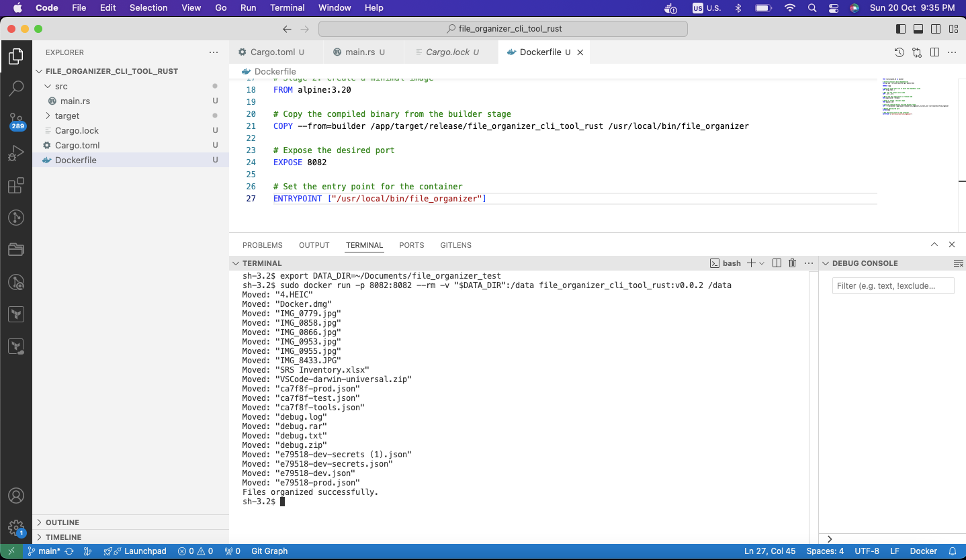The image size is (966, 560).
Task: Collapse the FILE_ORGANIZER_CLI_TOOL_RUST root folder
Action: [39, 71]
